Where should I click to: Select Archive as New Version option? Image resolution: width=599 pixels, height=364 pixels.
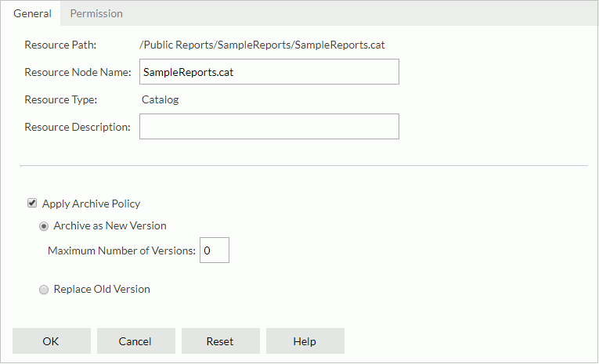coord(44,226)
